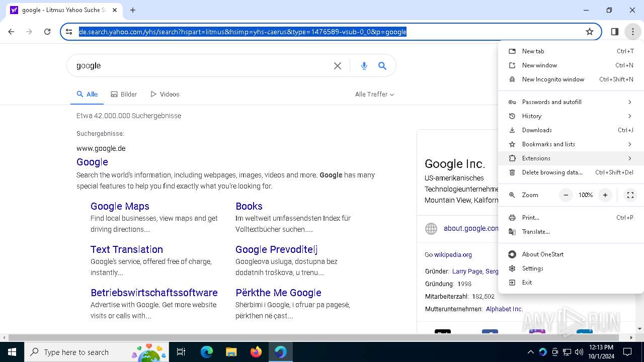
Task: Open wikipedia.org link in info panel
Action: pyautogui.click(x=453, y=255)
